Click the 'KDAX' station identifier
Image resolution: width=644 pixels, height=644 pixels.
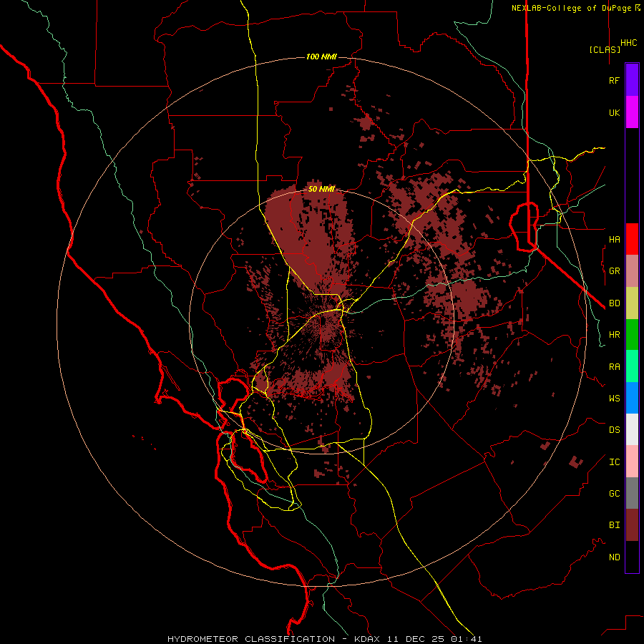coord(367,639)
